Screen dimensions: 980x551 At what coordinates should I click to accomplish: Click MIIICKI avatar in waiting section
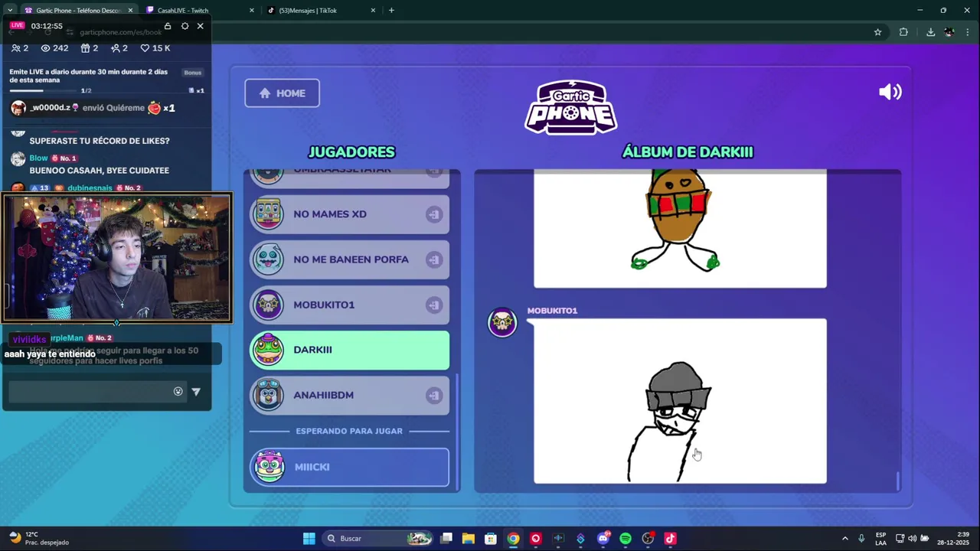[x=269, y=467]
